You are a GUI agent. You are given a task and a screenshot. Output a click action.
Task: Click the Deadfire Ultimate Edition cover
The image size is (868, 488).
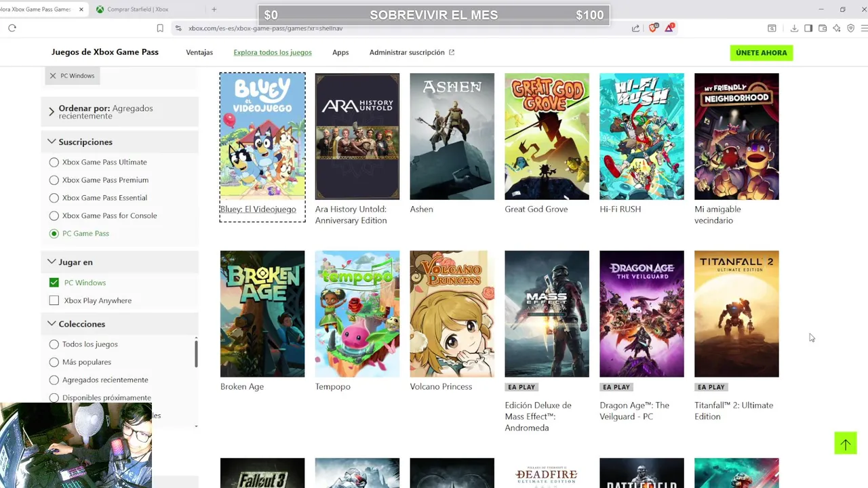(547, 473)
